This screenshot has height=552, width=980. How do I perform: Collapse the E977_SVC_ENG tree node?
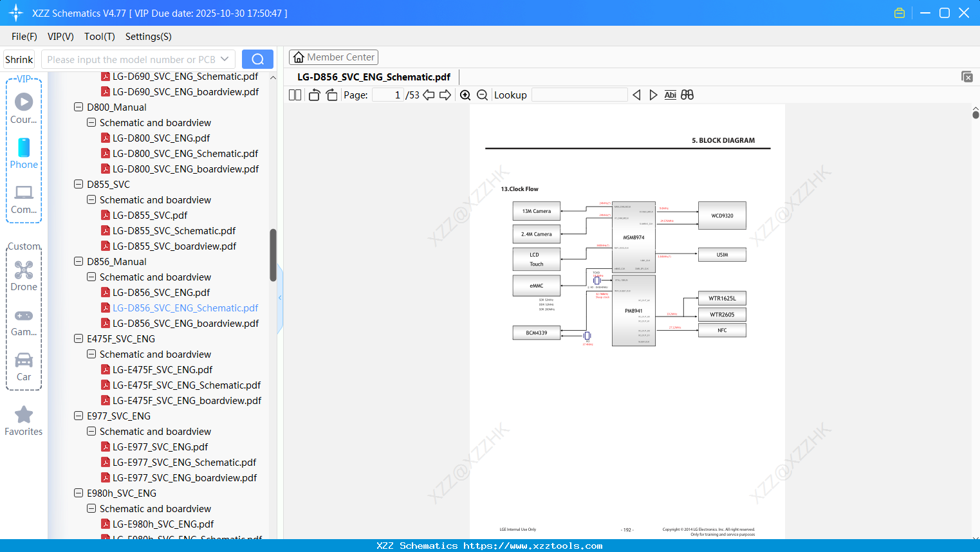tap(78, 416)
